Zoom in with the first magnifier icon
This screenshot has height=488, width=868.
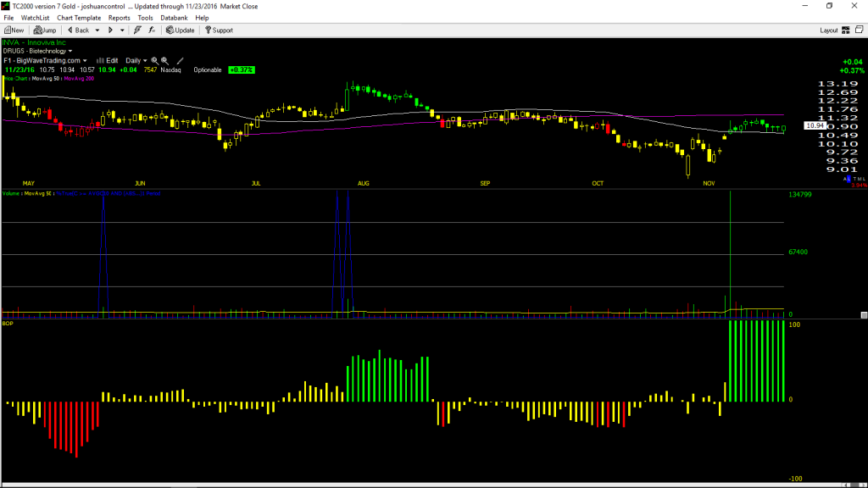coord(155,61)
